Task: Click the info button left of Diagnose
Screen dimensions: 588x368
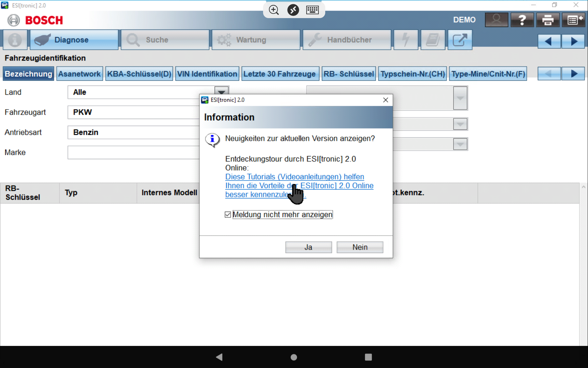Action: coord(15,40)
